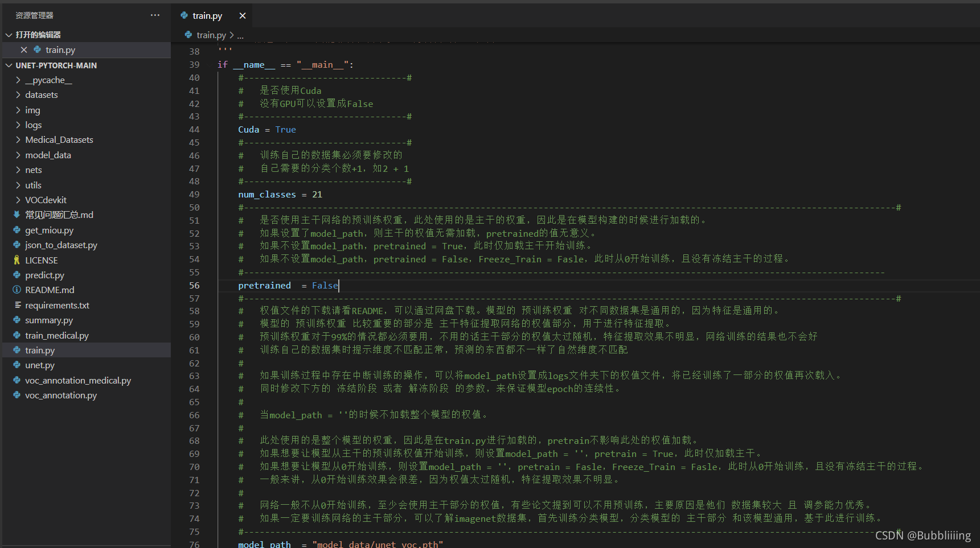The height and width of the screenshot is (548, 980).
Task: Click the Python icon beside unet.py
Action: [17, 365]
